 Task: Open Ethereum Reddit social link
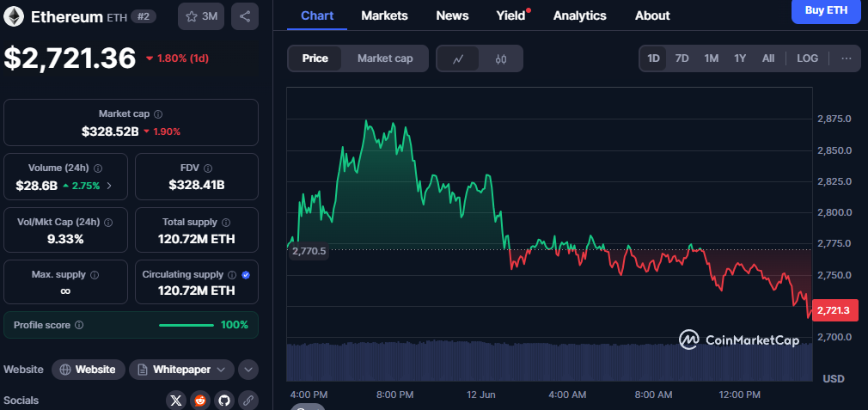pos(200,401)
